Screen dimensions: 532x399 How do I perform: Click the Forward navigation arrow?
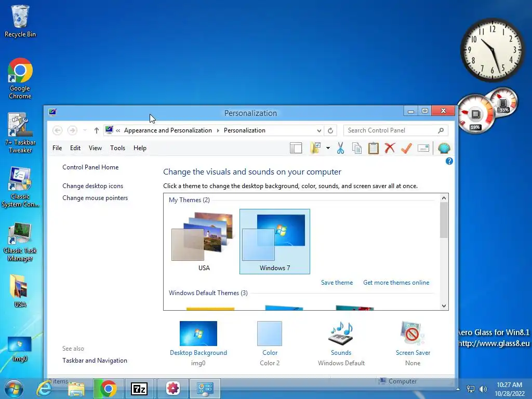tap(72, 130)
